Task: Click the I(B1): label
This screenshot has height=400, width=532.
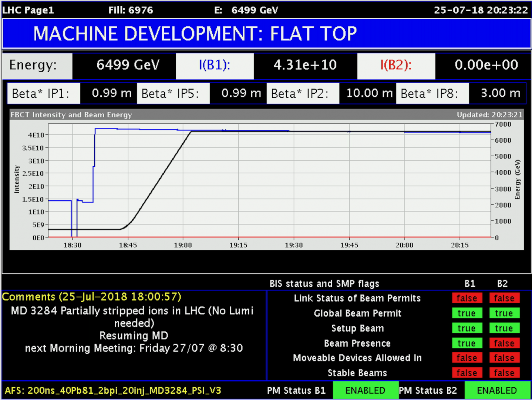Action: [215, 66]
